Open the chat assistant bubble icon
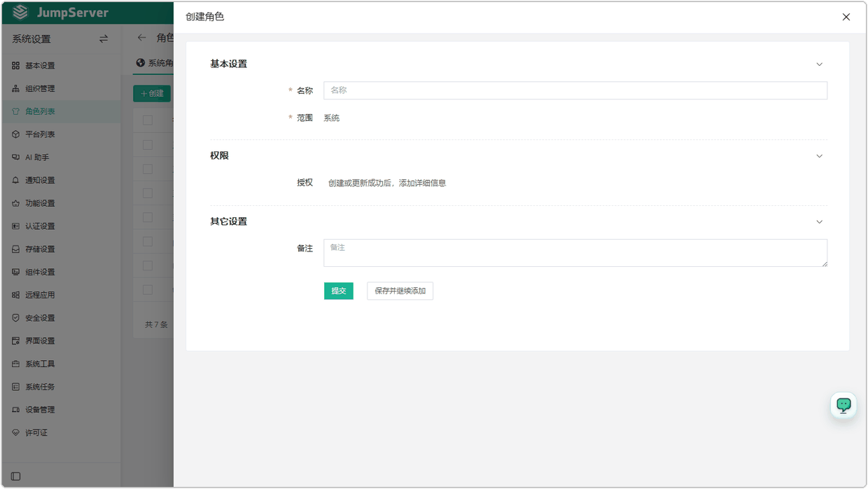The height and width of the screenshot is (489, 868). 843,405
